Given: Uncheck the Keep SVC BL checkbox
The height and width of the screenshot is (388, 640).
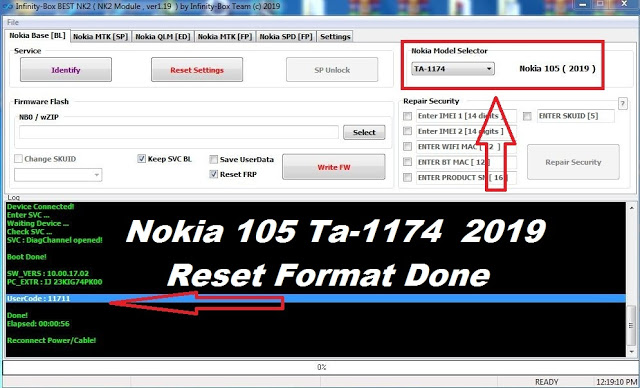Looking at the screenshot, I should tap(142, 159).
